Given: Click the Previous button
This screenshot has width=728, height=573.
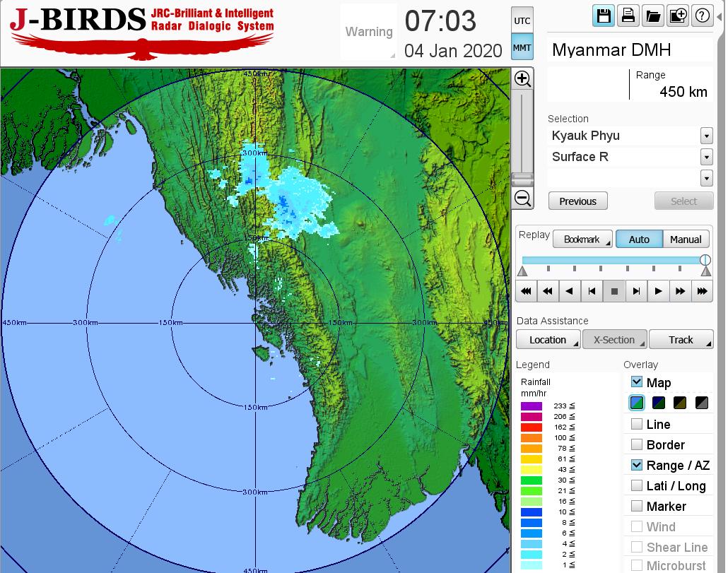Looking at the screenshot, I should tap(577, 201).
